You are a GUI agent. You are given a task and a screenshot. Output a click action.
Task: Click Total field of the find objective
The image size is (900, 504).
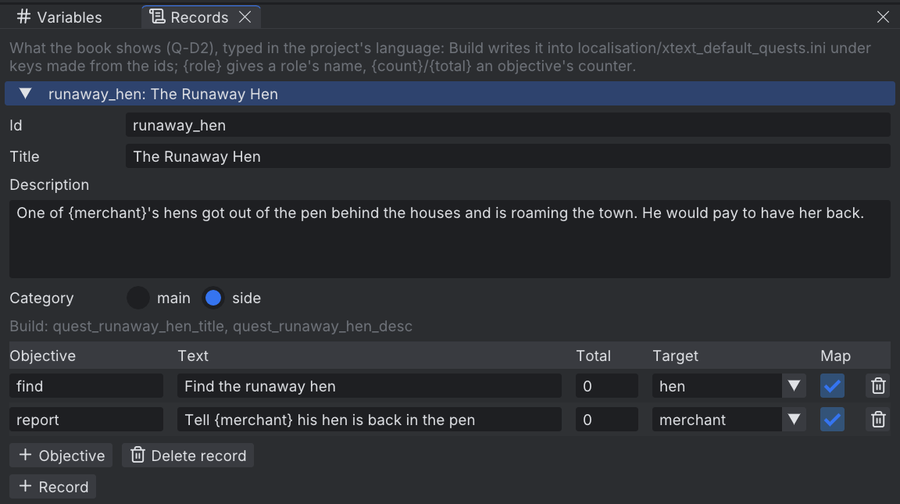tap(607, 386)
